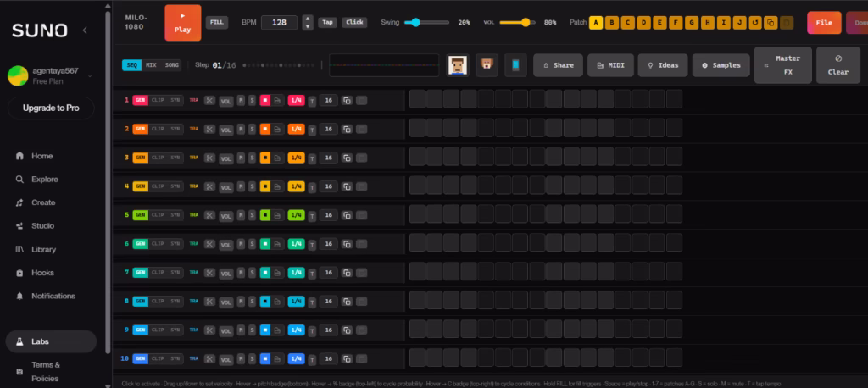Clear the pattern with Clear button

click(838, 65)
